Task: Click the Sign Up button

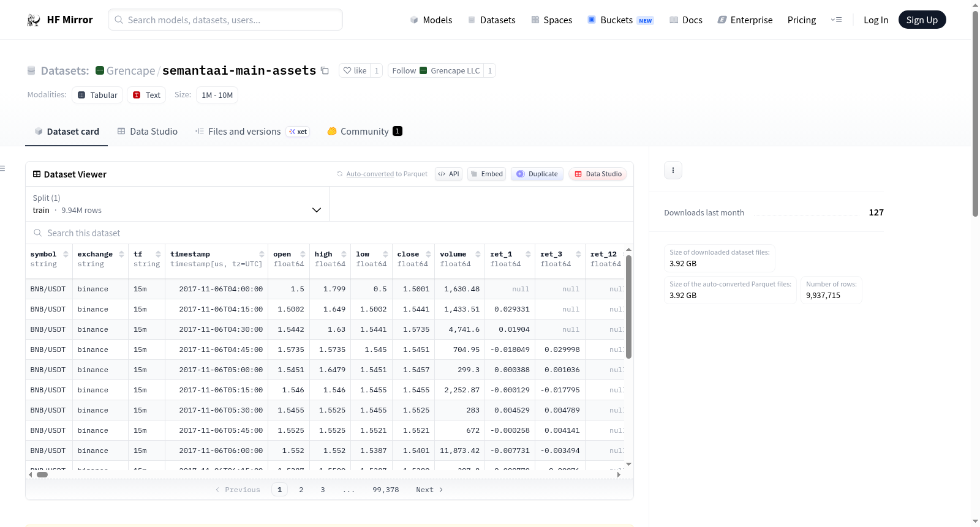Action: (x=922, y=20)
